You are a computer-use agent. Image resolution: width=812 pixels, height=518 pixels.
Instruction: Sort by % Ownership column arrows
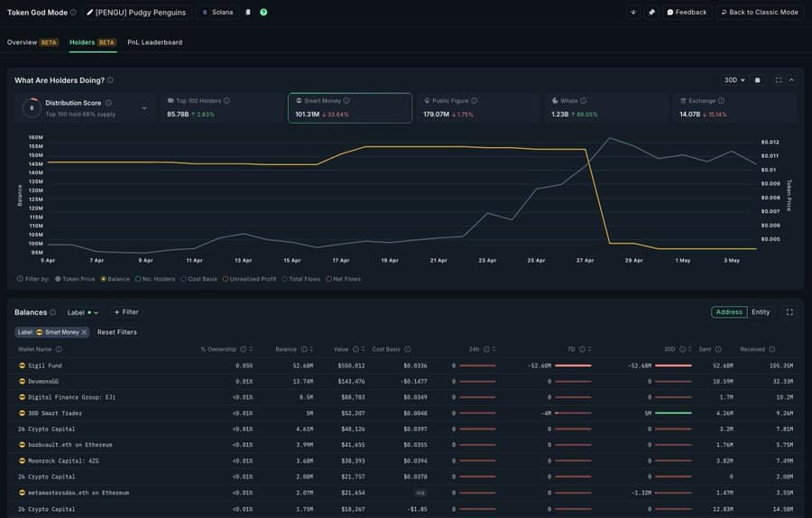[x=251, y=349]
